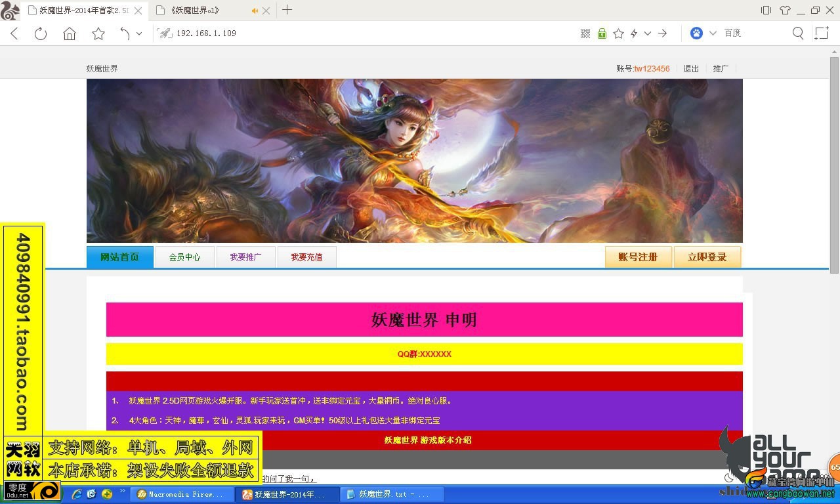
Task: Open 妖魔世界.txt window from the taskbar
Action: [x=392, y=494]
